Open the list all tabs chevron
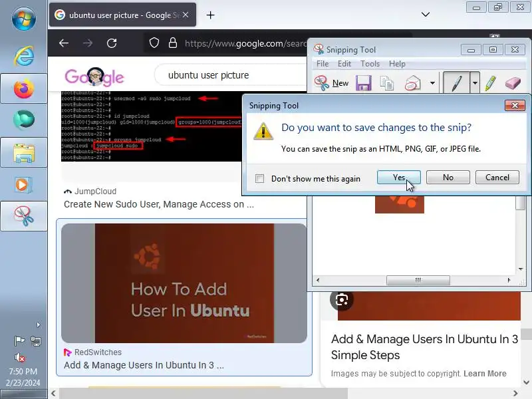 [x=426, y=14]
